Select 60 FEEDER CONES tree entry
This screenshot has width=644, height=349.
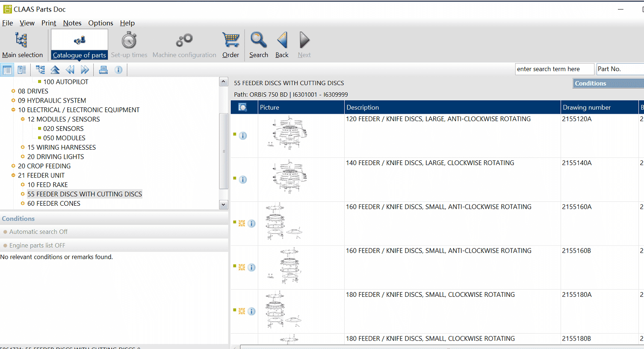(54, 204)
